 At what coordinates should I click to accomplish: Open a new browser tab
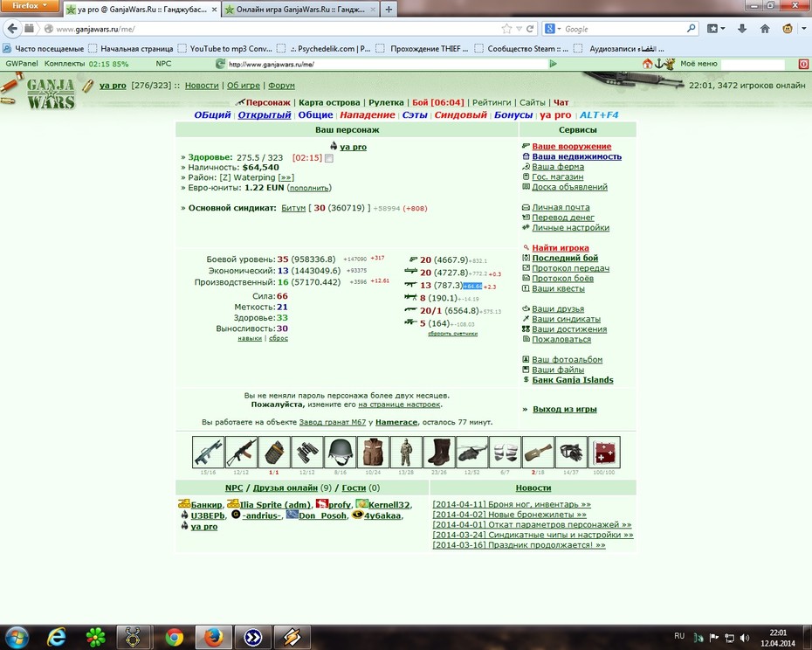(x=389, y=10)
